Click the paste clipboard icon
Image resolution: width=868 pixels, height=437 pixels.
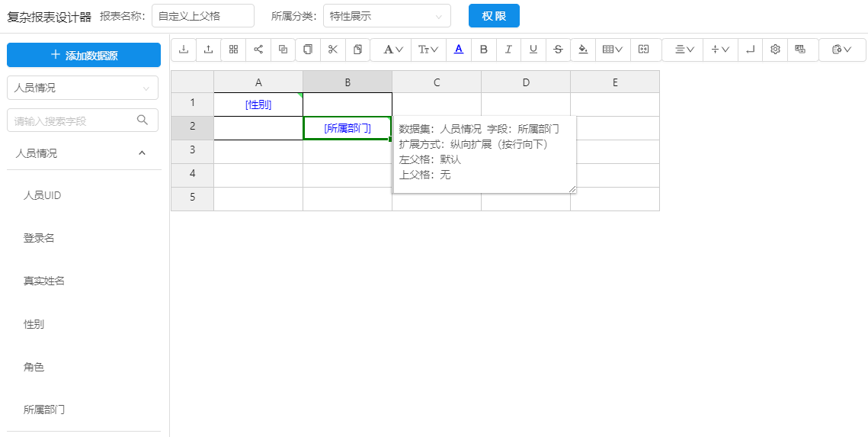click(x=357, y=50)
